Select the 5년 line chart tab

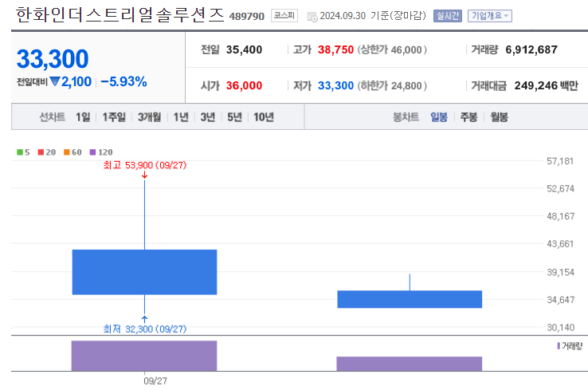[x=235, y=117]
